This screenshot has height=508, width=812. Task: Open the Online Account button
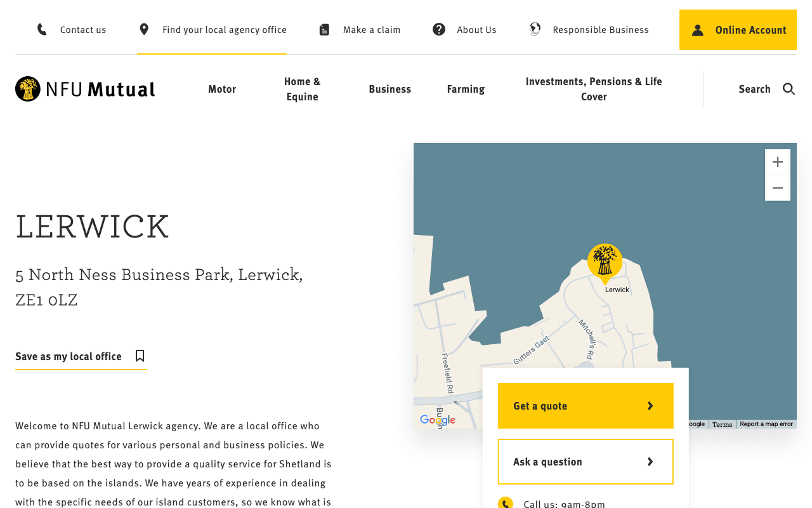click(x=738, y=30)
